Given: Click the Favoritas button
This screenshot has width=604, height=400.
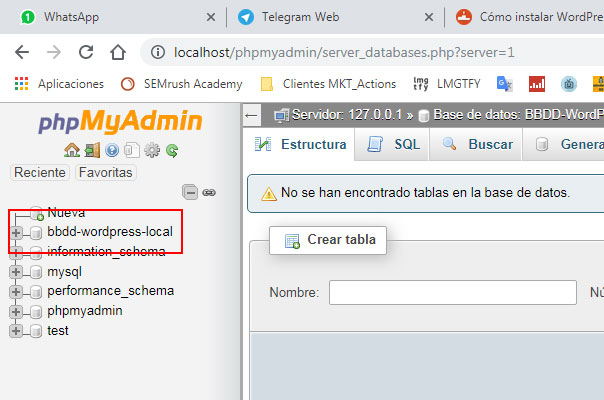Looking at the screenshot, I should tap(106, 172).
